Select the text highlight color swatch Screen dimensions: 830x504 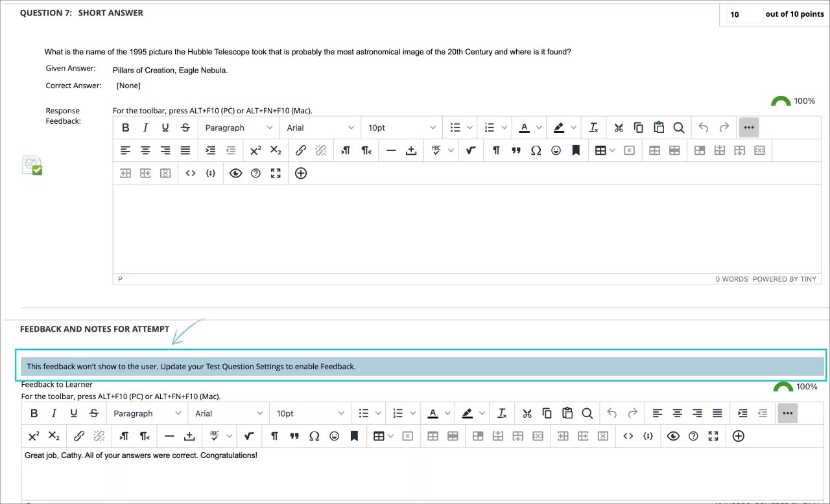559,127
